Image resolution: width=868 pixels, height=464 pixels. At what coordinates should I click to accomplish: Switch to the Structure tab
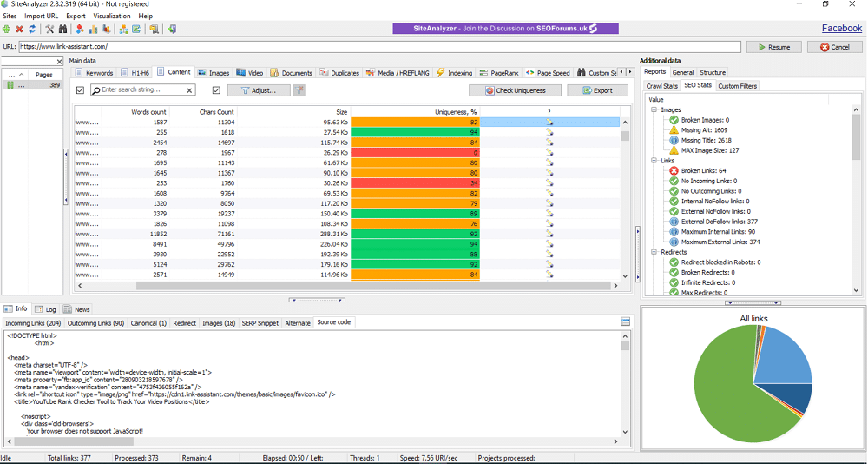713,73
